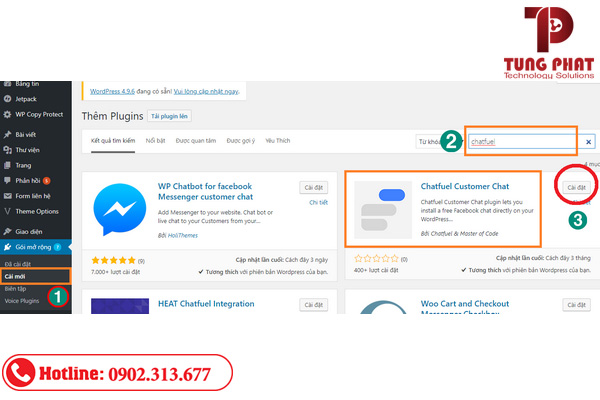Install Woo Cart and Checkout via Cài đặt
Screen dimensions: 600x400
coord(576,305)
